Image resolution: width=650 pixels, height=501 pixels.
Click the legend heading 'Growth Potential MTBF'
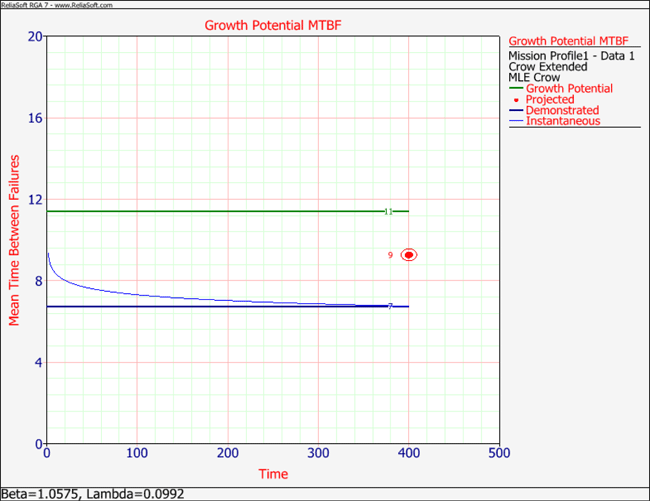pos(568,41)
